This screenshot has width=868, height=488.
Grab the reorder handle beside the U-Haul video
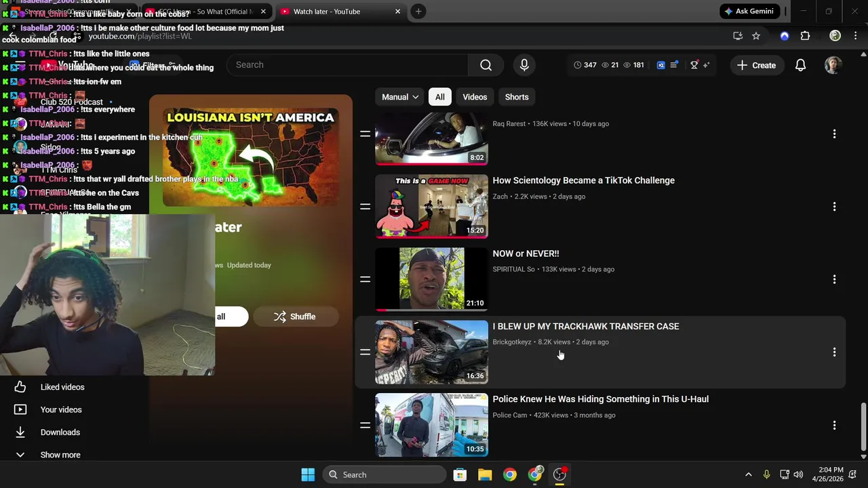(x=365, y=426)
